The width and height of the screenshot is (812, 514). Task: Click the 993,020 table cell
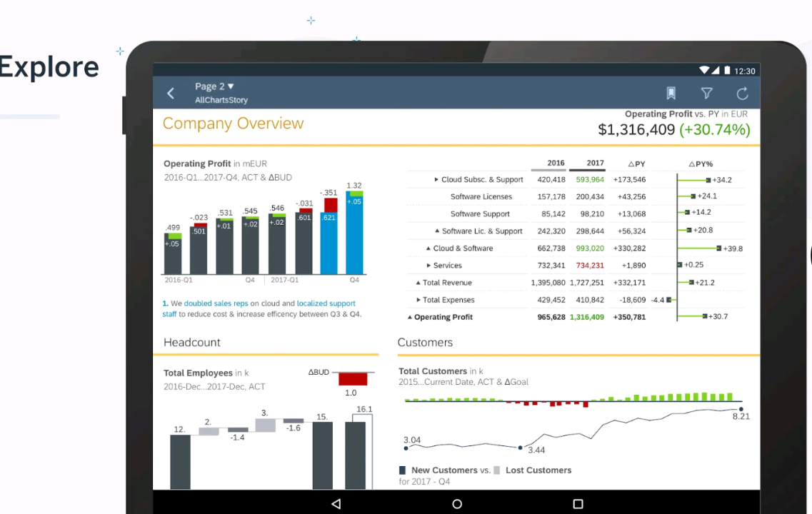(590, 248)
